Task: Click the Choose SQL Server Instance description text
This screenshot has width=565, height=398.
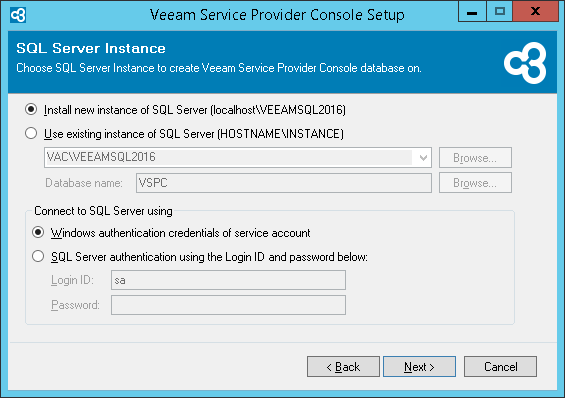Action: [219, 68]
